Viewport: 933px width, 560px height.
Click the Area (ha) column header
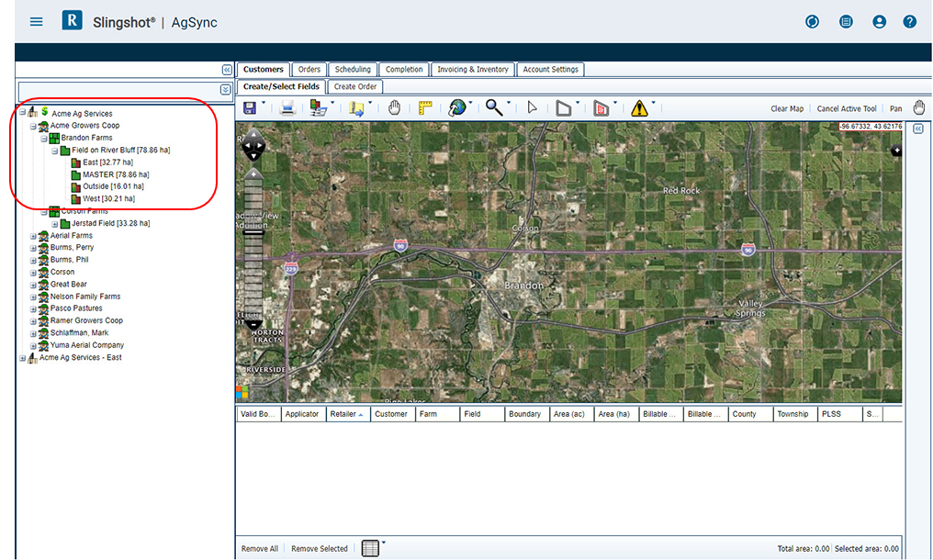tap(616, 414)
